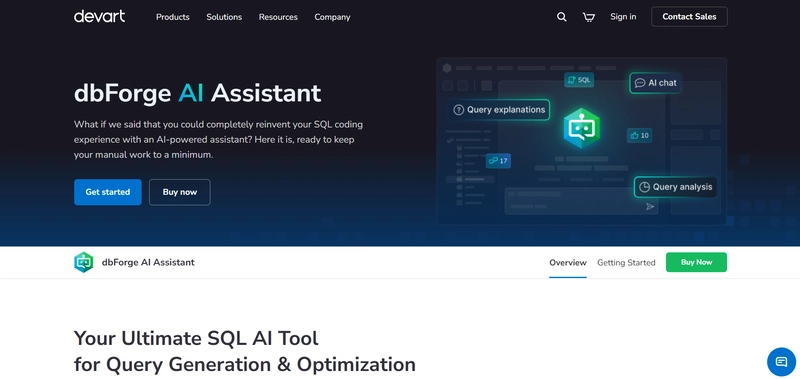Click the 'dbForge AI Assistant' hero heading
Image resolution: width=800 pixels, height=379 pixels.
click(x=197, y=94)
